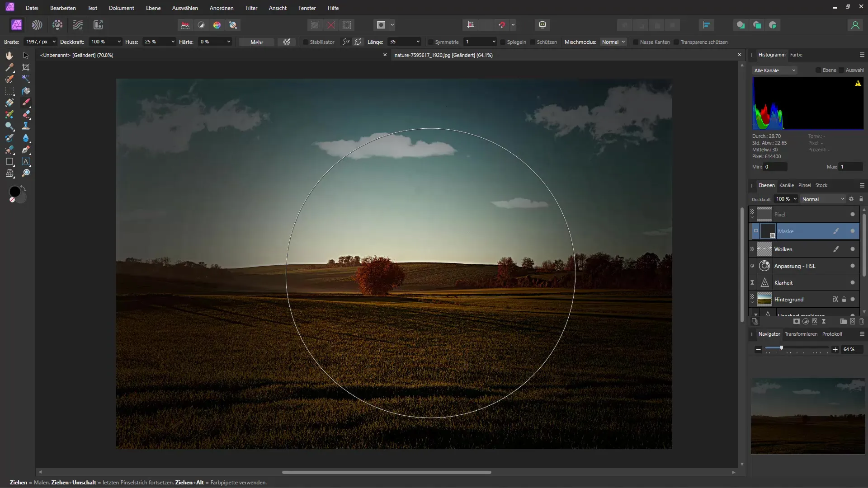Expand the Hintergrund layer children
The image size is (868, 488).
pos(752,301)
